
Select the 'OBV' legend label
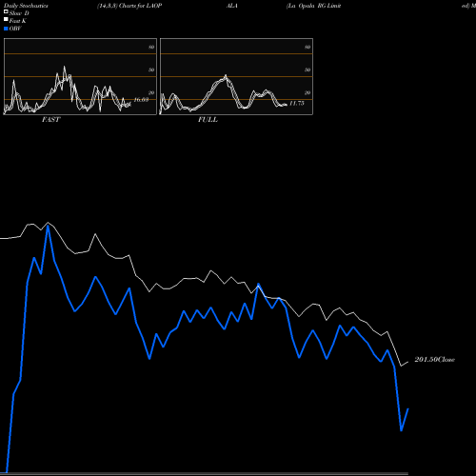[15, 29]
